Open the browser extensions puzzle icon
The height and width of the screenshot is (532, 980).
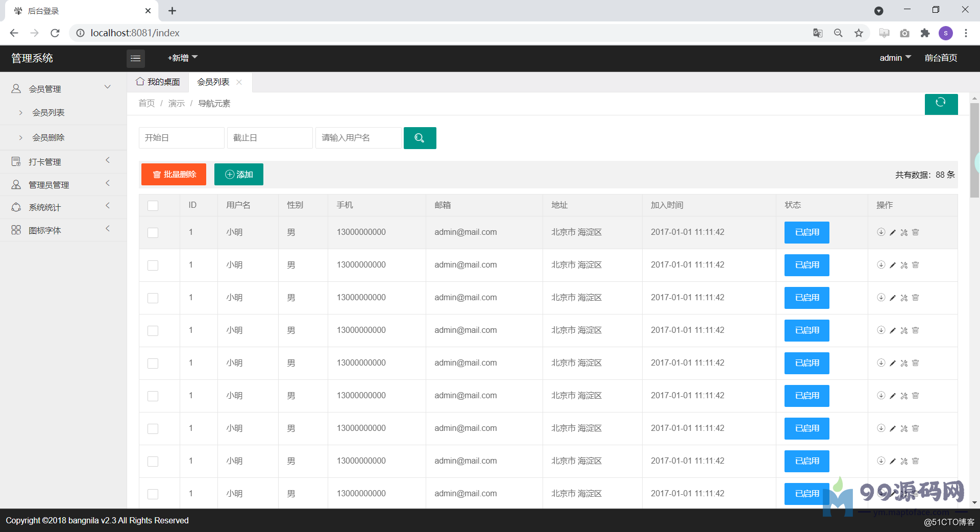925,33
